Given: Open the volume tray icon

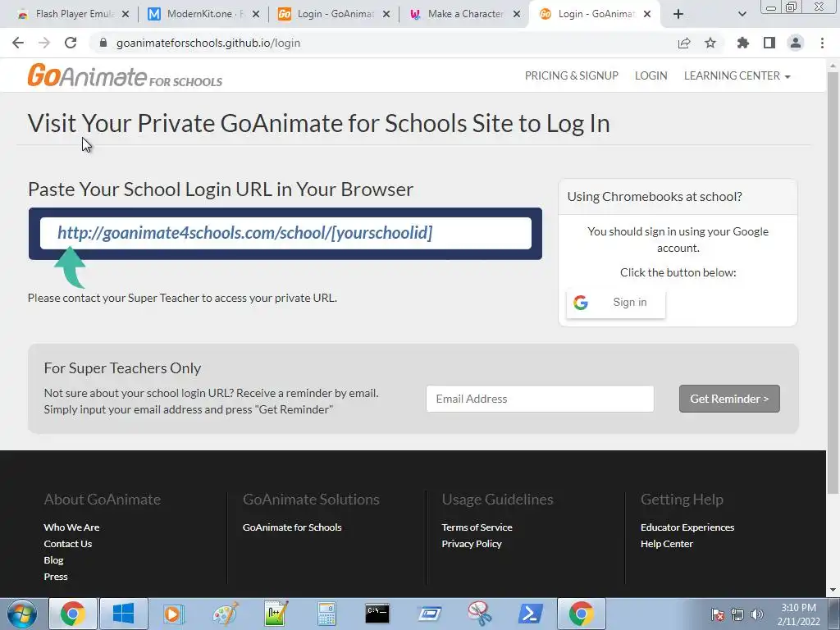Looking at the screenshot, I should [756, 614].
